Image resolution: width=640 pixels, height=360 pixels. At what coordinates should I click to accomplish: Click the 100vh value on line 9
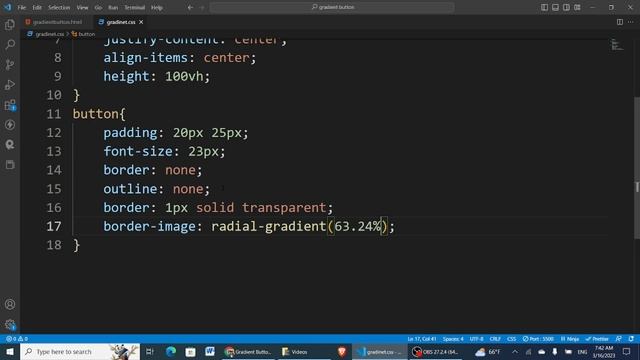(184, 76)
